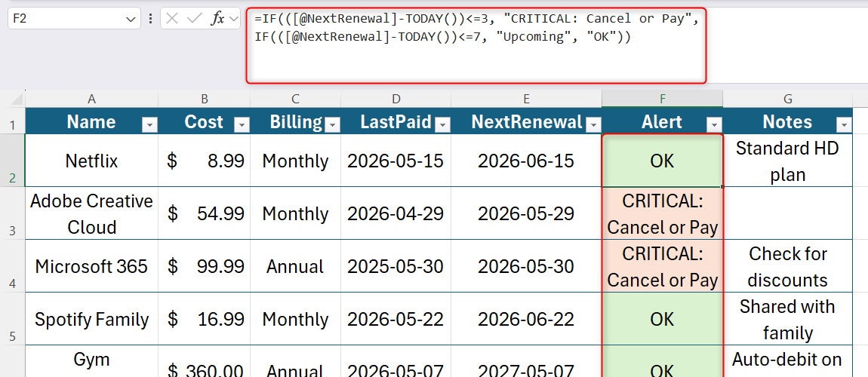Select column E header
The image size is (868, 377).
pos(526,99)
